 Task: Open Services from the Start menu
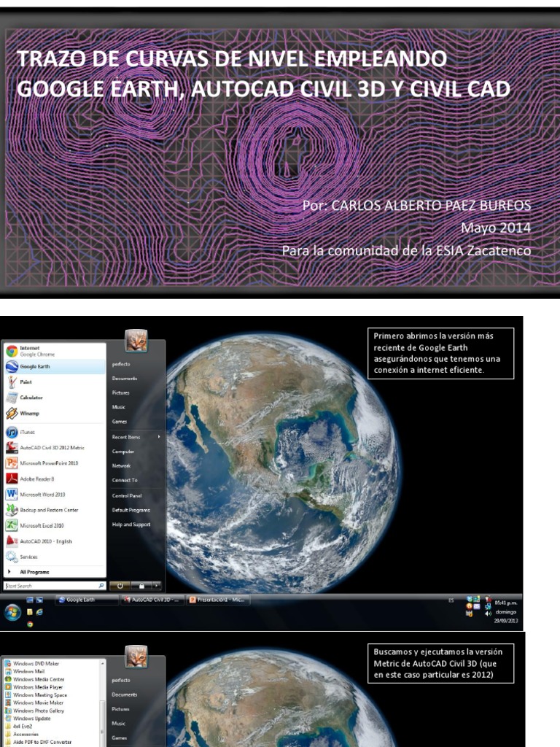(54, 557)
